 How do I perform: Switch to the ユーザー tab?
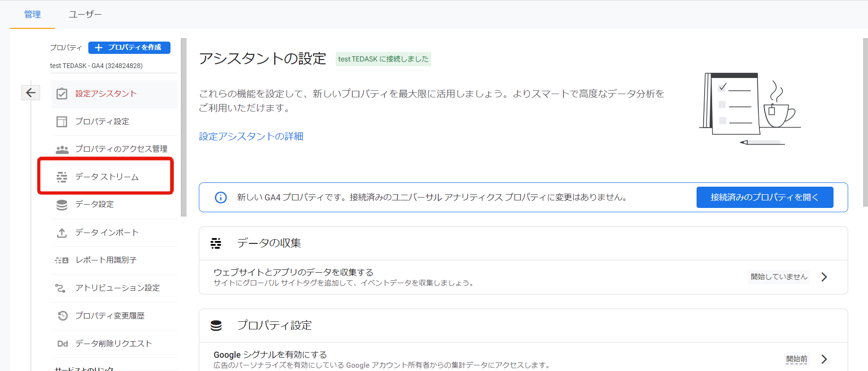85,14
